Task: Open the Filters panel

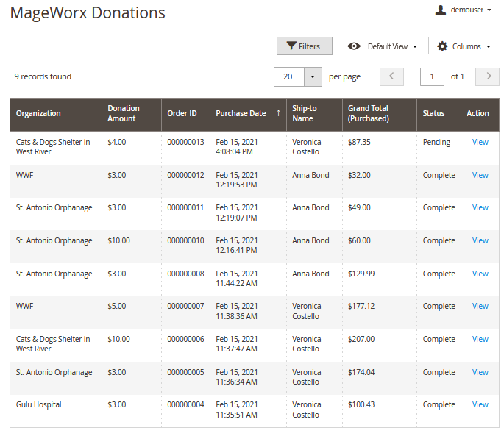Action: coord(304,46)
